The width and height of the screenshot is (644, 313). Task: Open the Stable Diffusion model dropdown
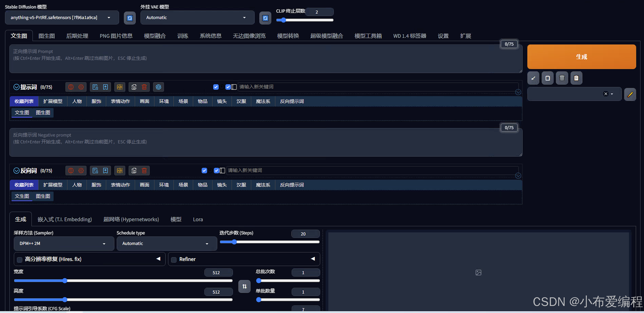tap(62, 17)
